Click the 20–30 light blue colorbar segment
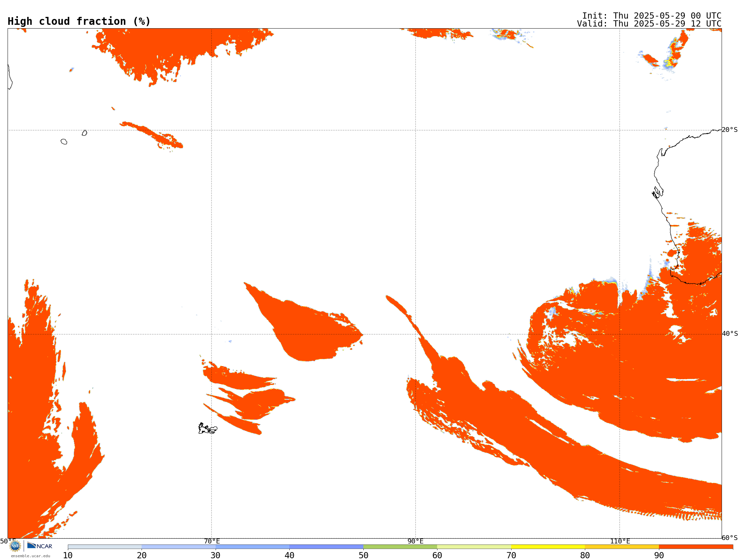 click(x=178, y=547)
